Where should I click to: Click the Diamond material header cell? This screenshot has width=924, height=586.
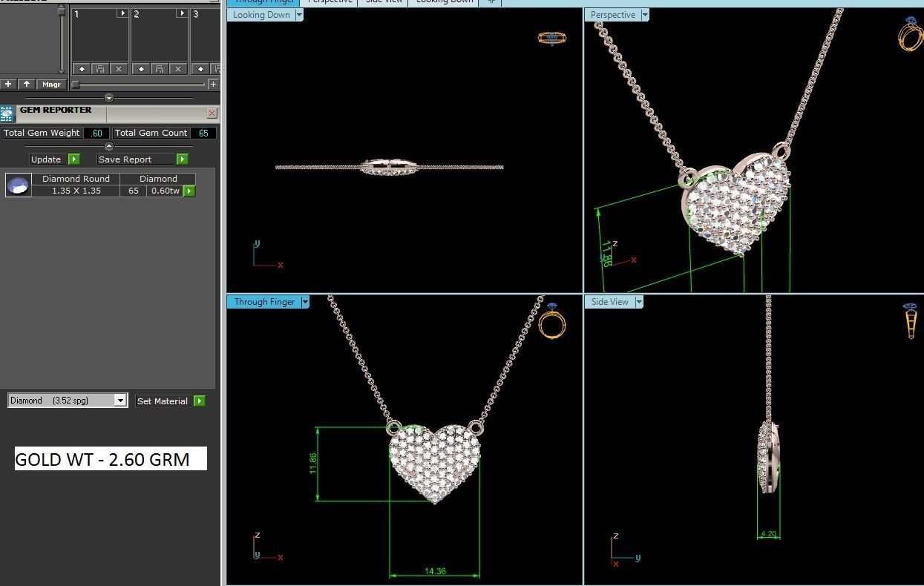tap(158, 179)
